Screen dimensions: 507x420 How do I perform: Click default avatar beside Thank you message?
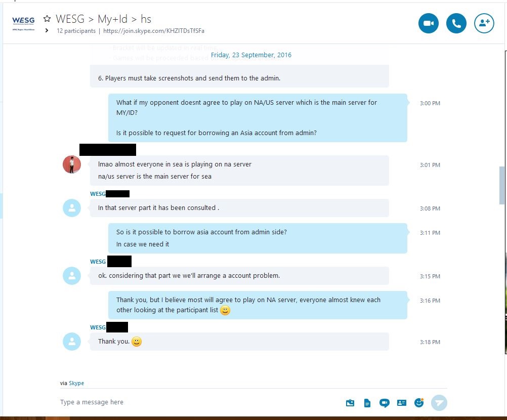tap(72, 342)
